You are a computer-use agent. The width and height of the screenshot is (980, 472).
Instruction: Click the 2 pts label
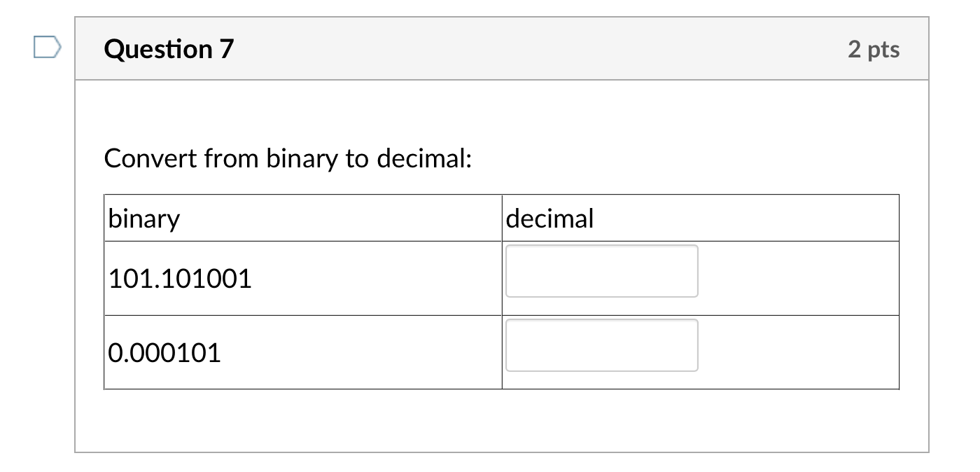pos(874,49)
